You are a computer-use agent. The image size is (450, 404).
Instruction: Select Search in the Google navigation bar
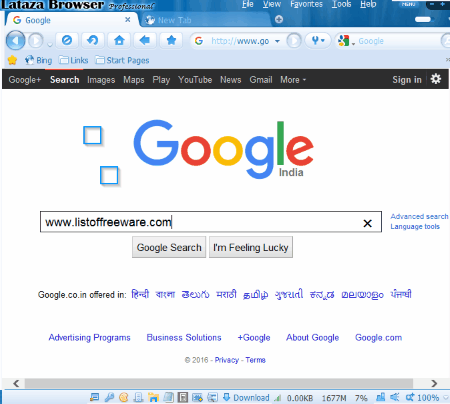[x=65, y=80]
